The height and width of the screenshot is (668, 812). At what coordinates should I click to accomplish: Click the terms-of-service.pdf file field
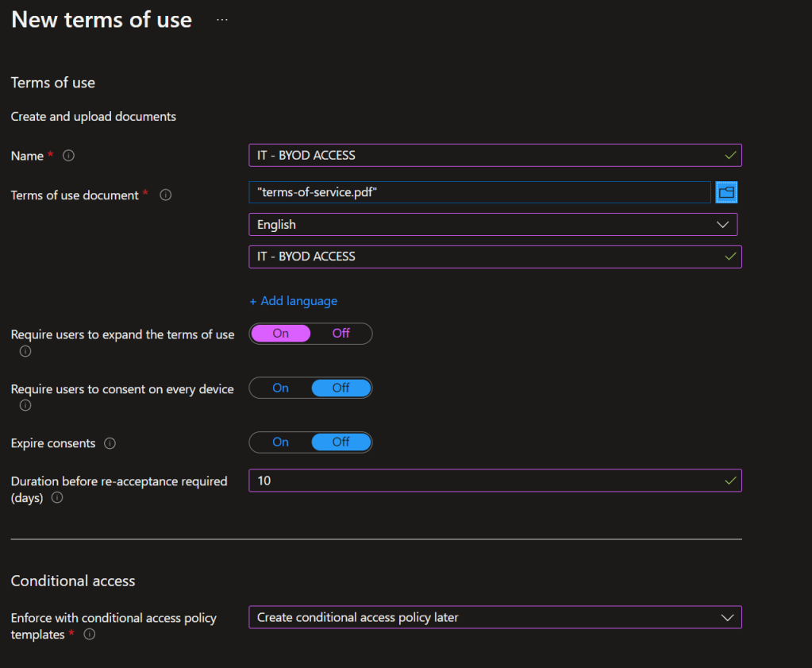[479, 192]
